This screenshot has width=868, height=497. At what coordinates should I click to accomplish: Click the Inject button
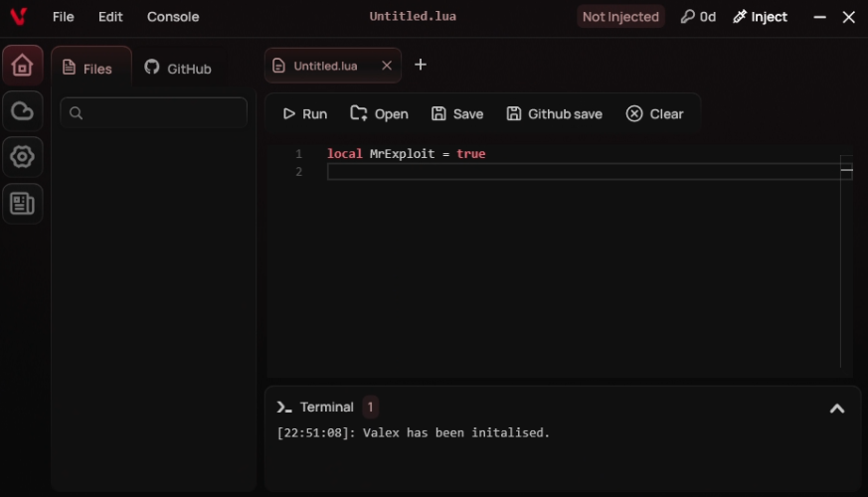760,17
